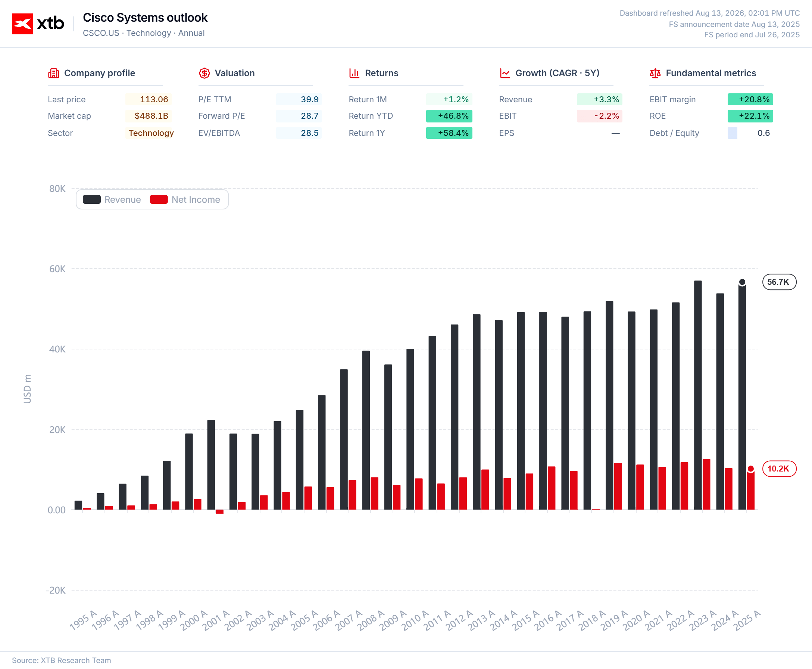812x669 pixels.
Task: Click the red marker dot on 2025 net income
Action: (750, 469)
